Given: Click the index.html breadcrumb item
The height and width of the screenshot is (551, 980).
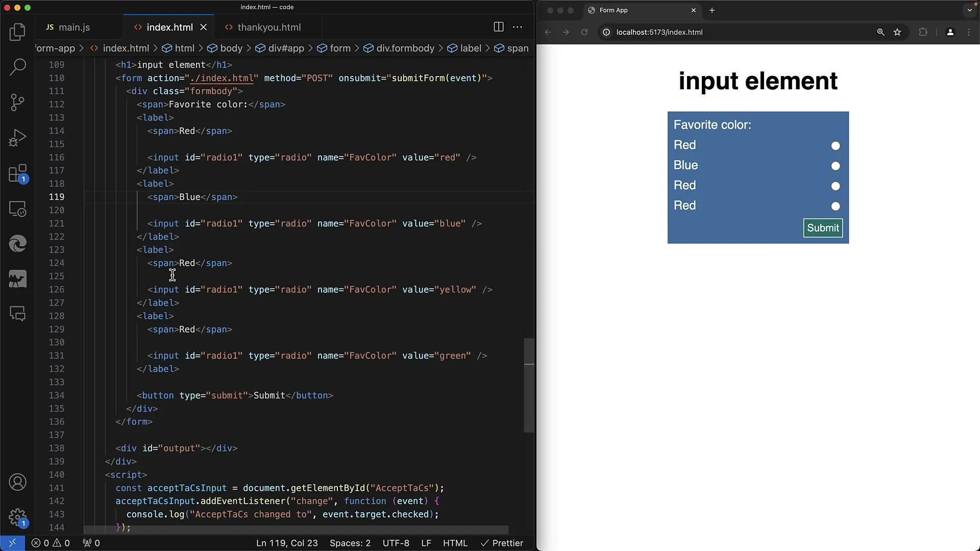Looking at the screenshot, I should click(127, 48).
